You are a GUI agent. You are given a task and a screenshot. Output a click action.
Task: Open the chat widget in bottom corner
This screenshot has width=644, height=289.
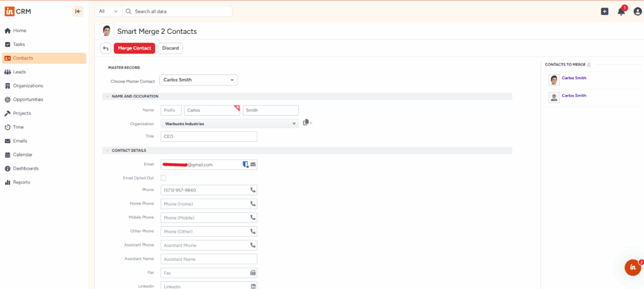point(633,267)
